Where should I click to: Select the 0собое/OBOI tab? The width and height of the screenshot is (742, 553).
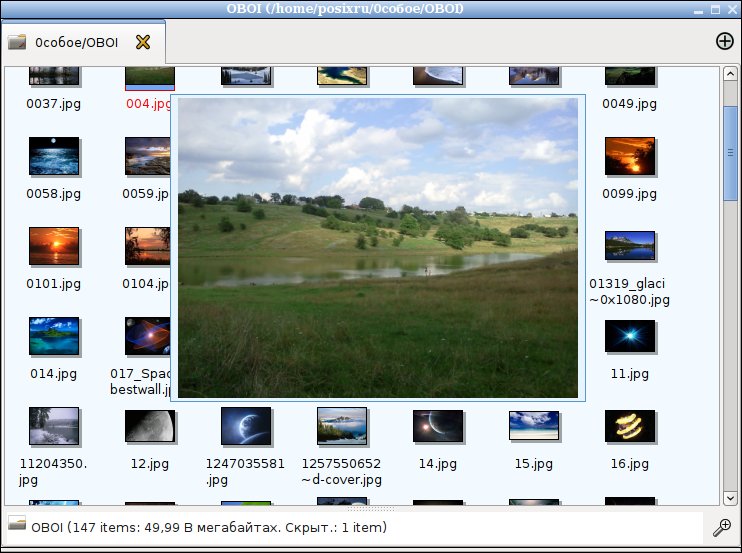[83, 42]
